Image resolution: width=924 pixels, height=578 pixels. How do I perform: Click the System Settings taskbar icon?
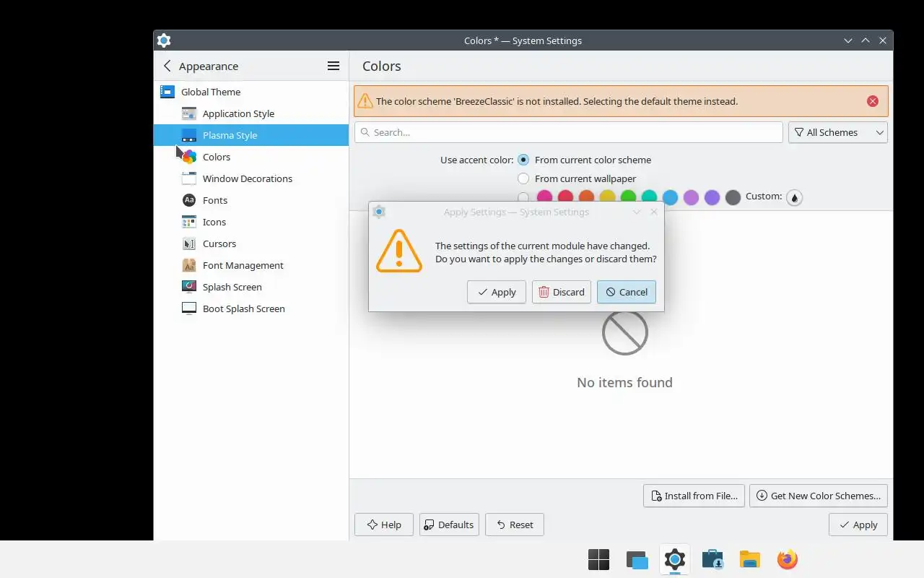(675, 560)
